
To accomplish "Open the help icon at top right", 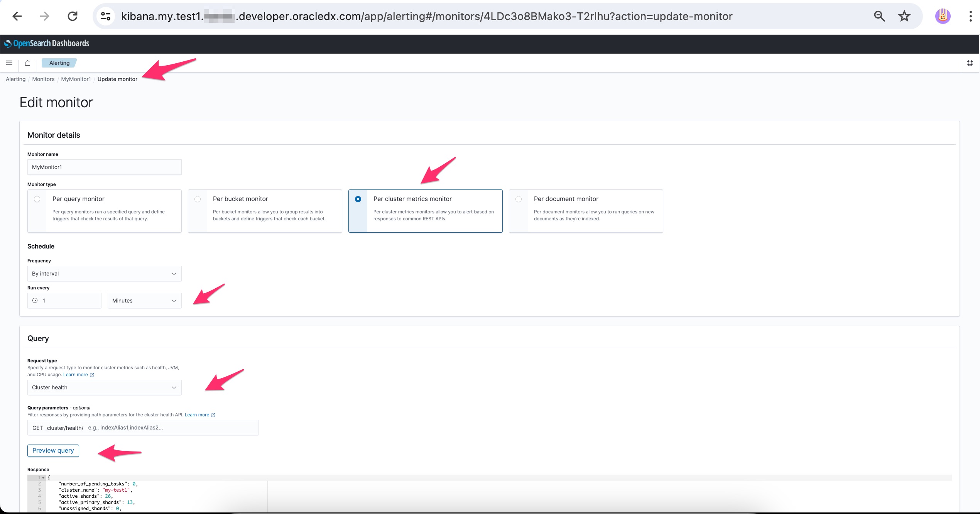I will [x=970, y=63].
